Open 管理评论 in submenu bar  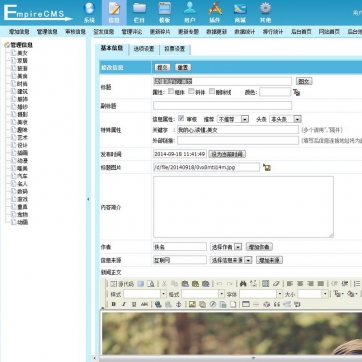(132, 32)
